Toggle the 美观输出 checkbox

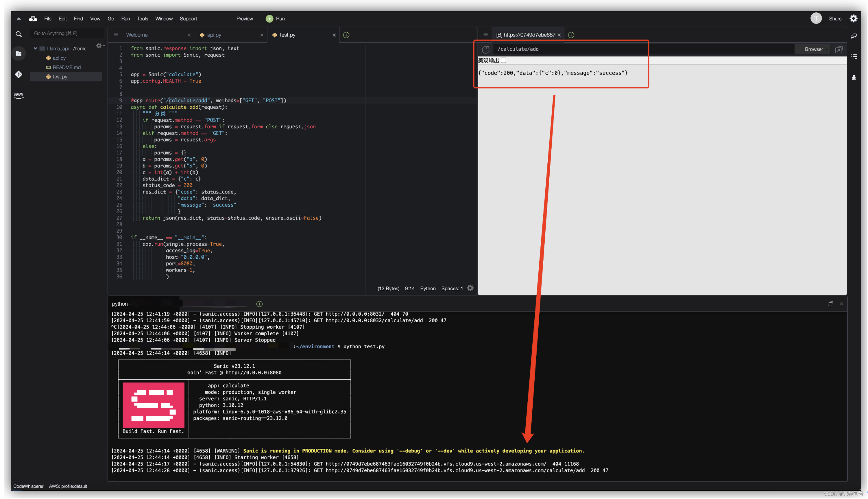503,61
